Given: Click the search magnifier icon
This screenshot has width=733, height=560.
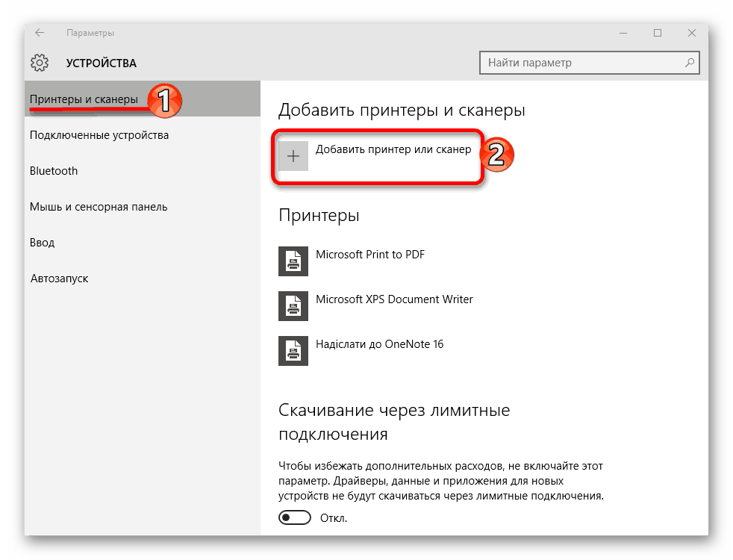Looking at the screenshot, I should (690, 63).
